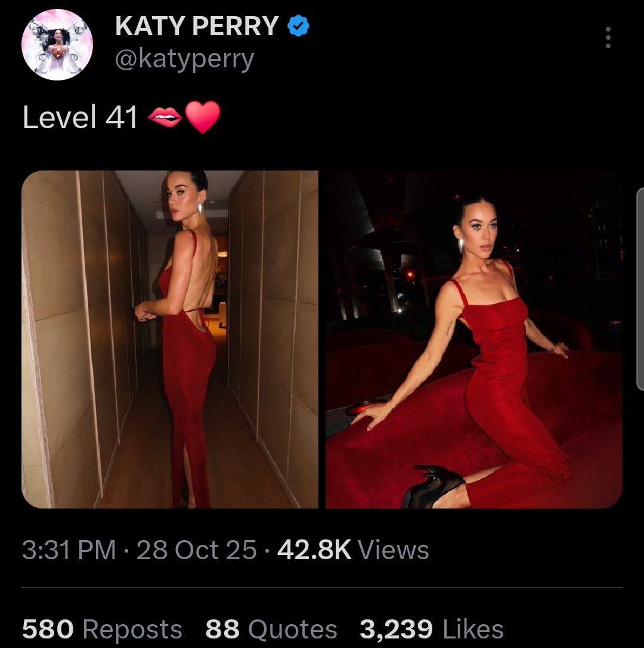Click the scrollbar handle on the right edge

point(640,292)
